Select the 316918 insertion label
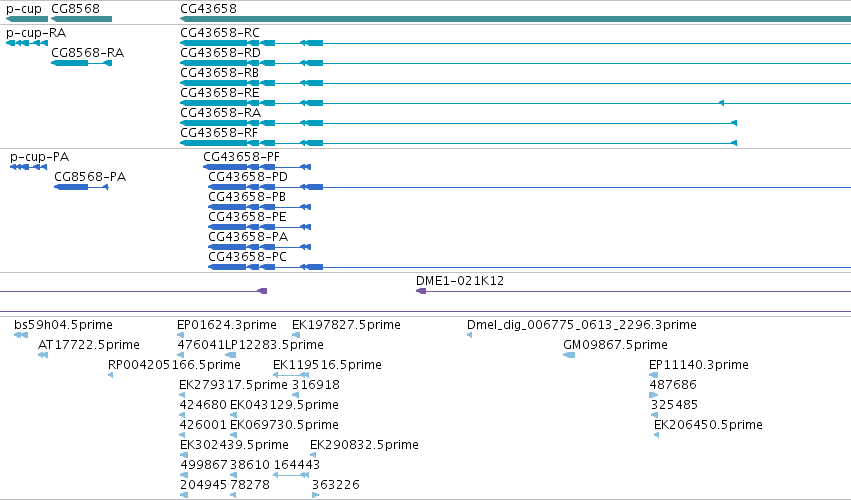 (x=316, y=385)
